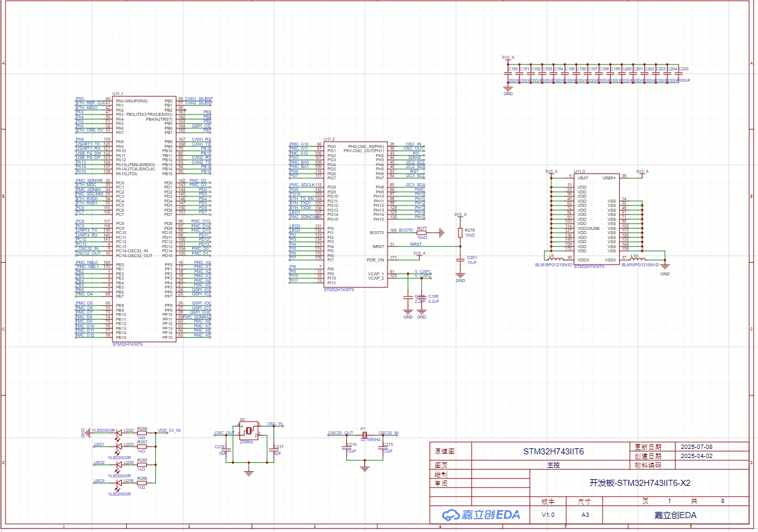Image resolution: width=758 pixels, height=532 pixels.
Task: Select the 25MHz oscillator X2 symbol
Action: (249, 430)
